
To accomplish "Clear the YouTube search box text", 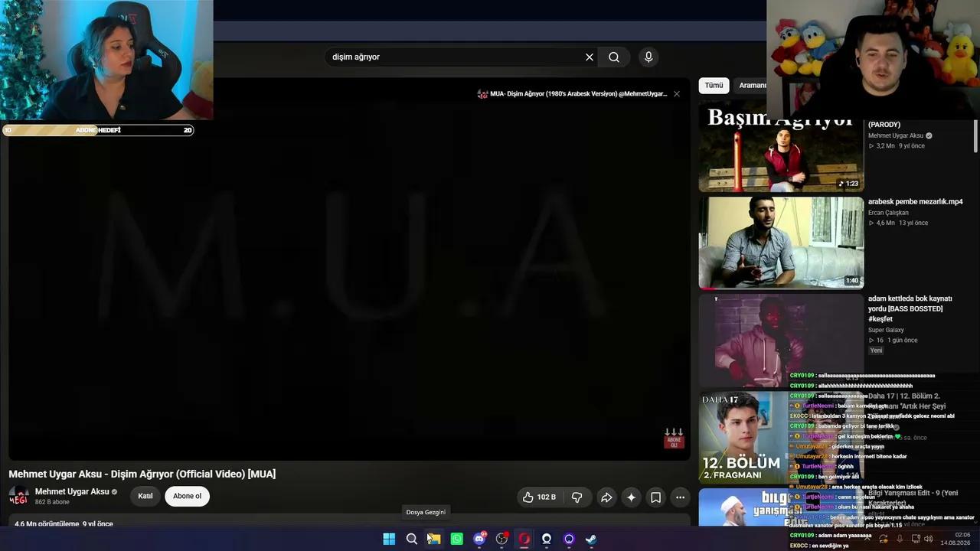I will pos(590,57).
